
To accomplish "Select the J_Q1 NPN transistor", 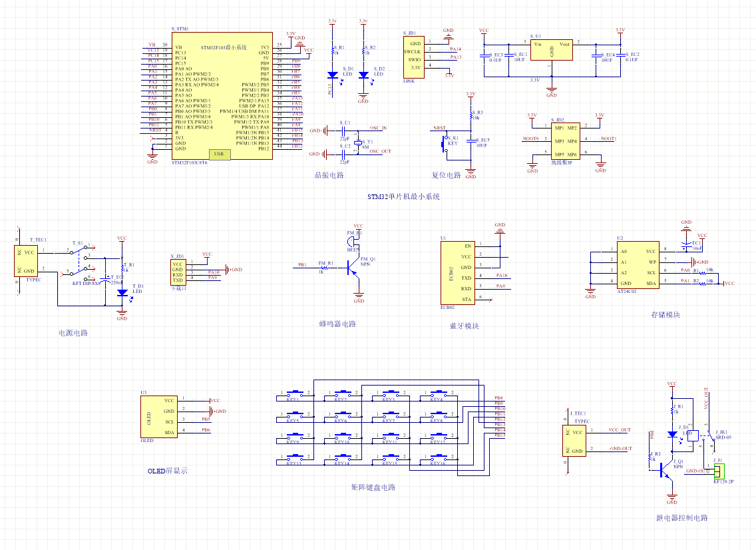I will click(x=665, y=470).
